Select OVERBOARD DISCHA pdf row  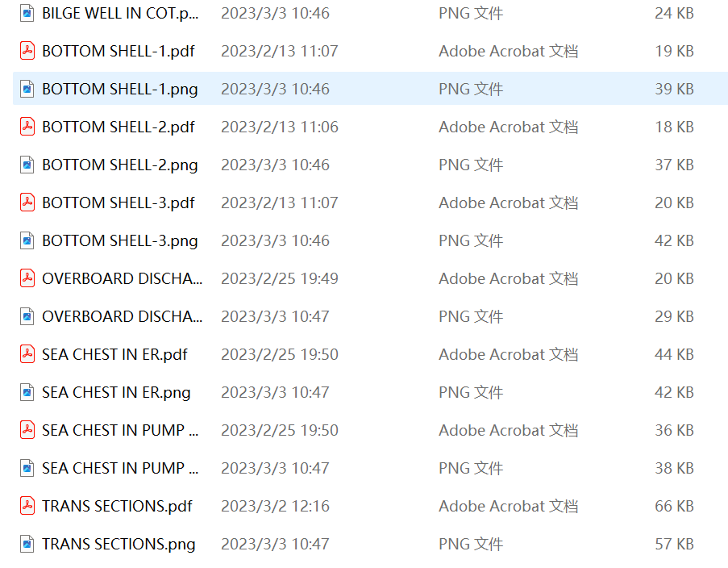click(x=123, y=278)
